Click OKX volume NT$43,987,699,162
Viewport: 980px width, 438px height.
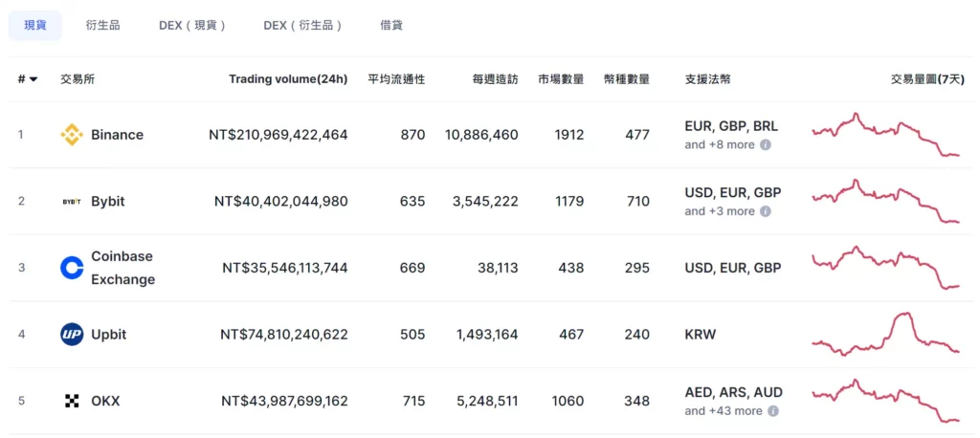284,401
